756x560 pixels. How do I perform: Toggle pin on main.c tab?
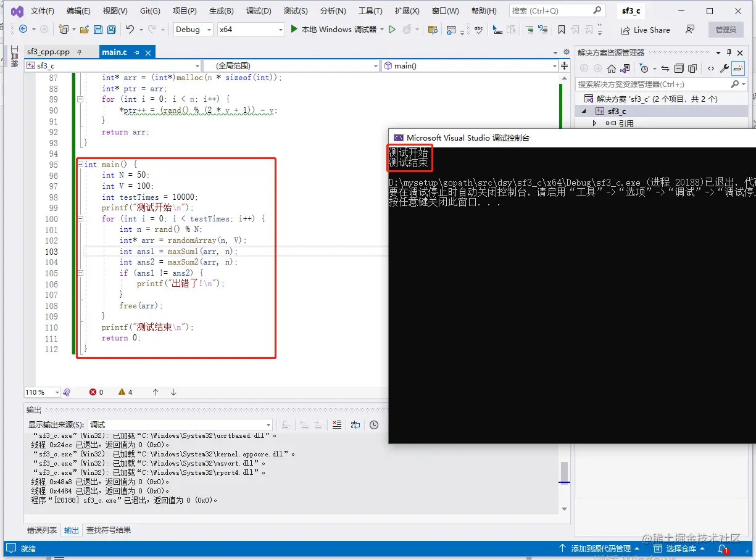(137, 52)
